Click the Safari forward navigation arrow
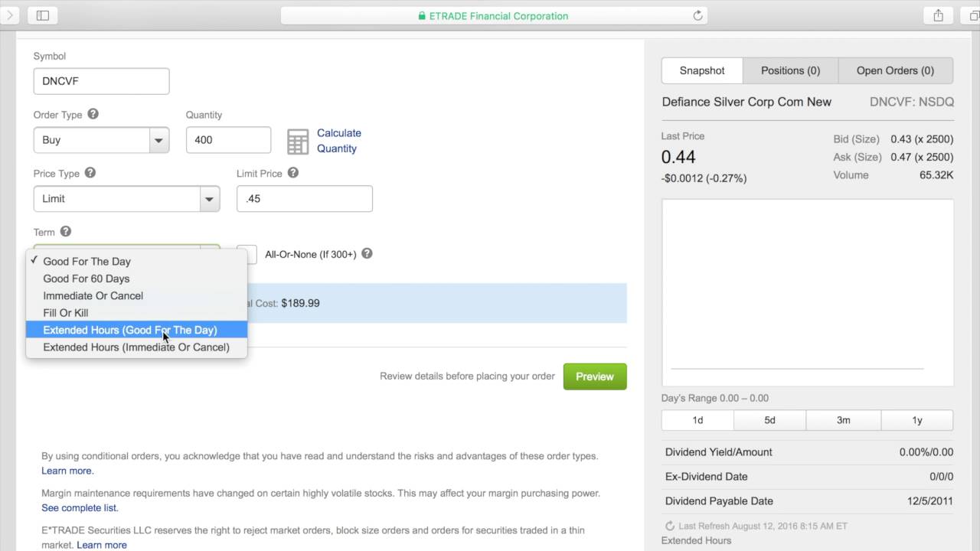980x551 pixels. coord(11,15)
